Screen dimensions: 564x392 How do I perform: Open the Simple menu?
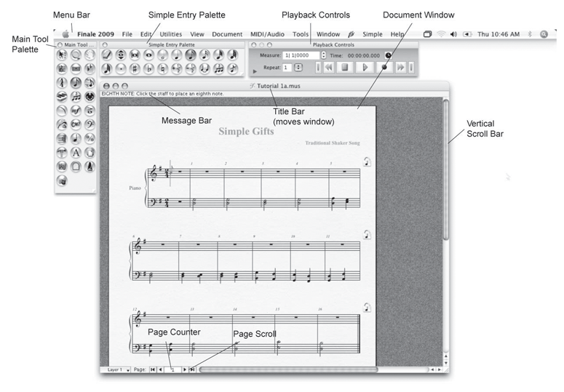[x=373, y=34]
